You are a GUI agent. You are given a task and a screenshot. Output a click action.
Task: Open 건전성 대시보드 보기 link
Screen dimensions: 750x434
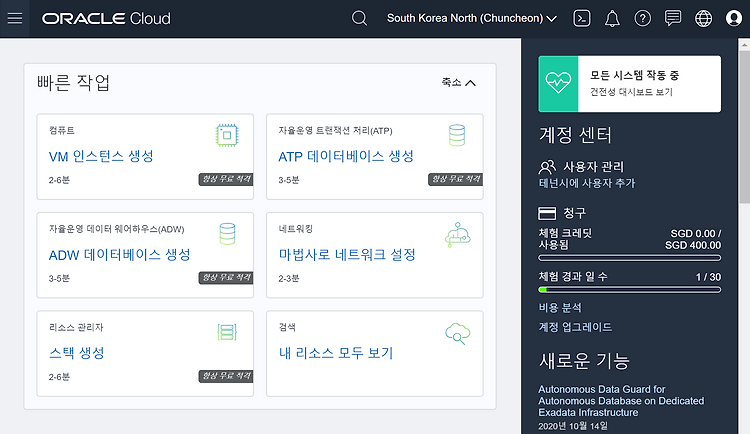click(x=631, y=92)
